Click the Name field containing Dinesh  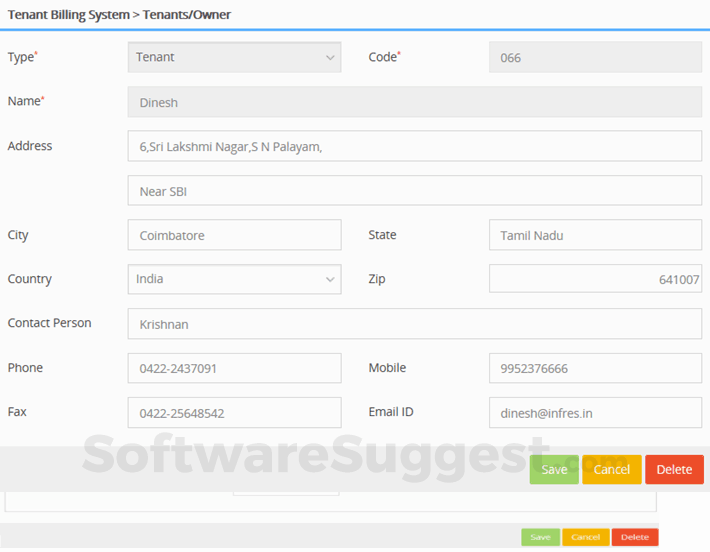click(415, 102)
